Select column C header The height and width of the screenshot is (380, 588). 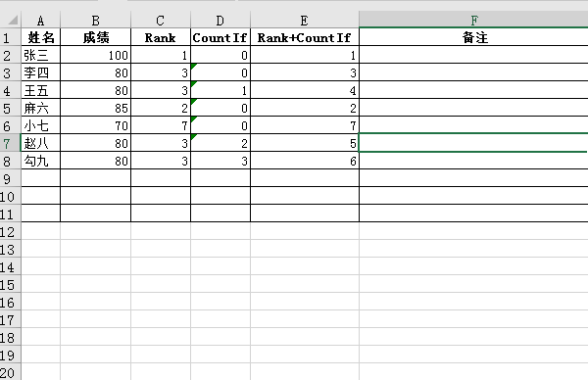point(161,21)
